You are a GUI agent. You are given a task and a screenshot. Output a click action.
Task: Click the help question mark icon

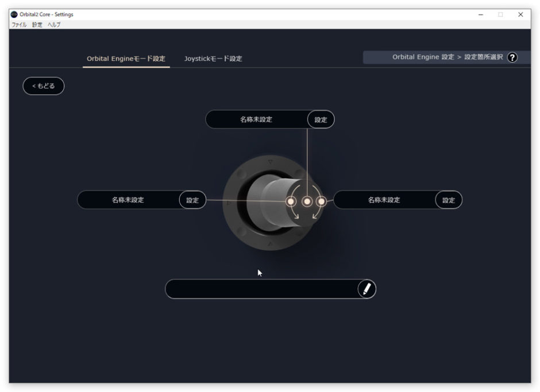(x=512, y=57)
